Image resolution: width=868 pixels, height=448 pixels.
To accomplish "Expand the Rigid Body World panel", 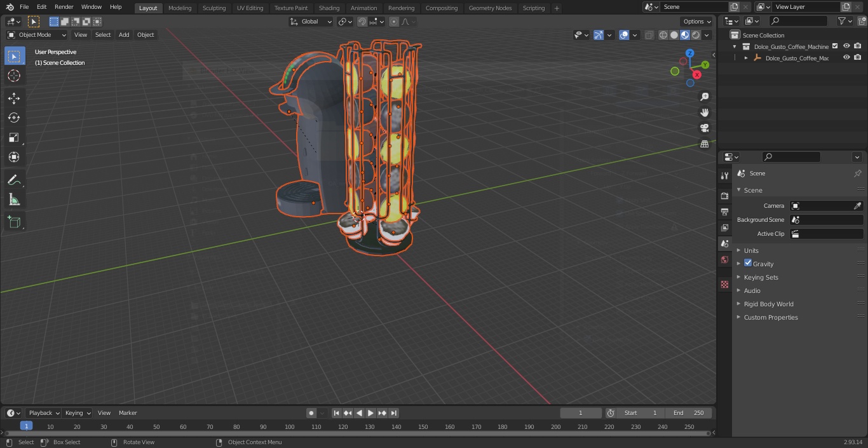I will [768, 304].
